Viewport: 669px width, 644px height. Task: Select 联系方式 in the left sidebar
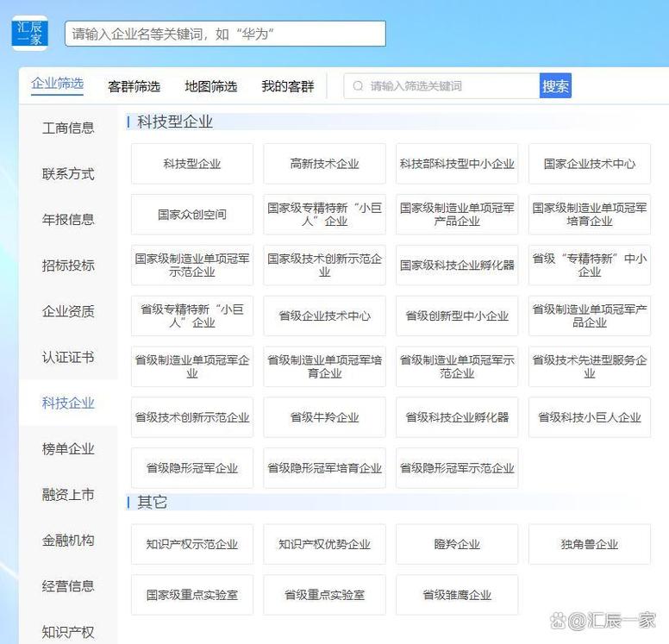pyautogui.click(x=68, y=173)
